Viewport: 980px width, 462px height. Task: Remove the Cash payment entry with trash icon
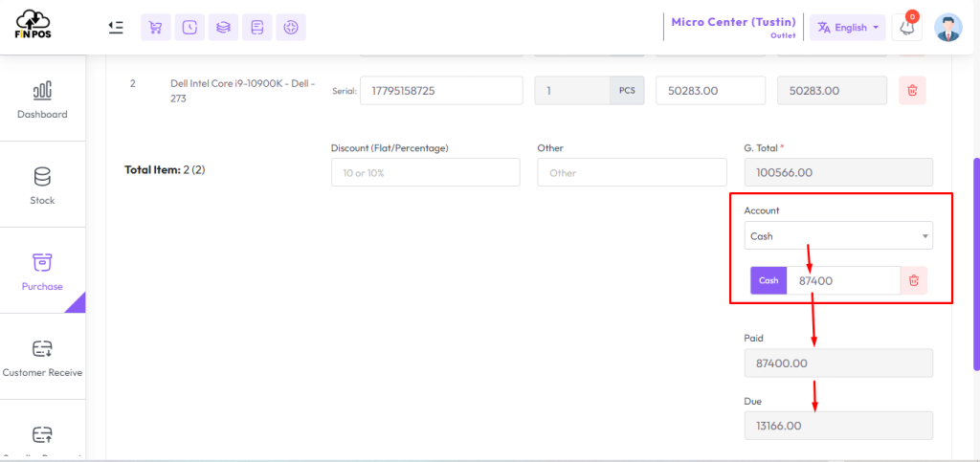point(914,280)
